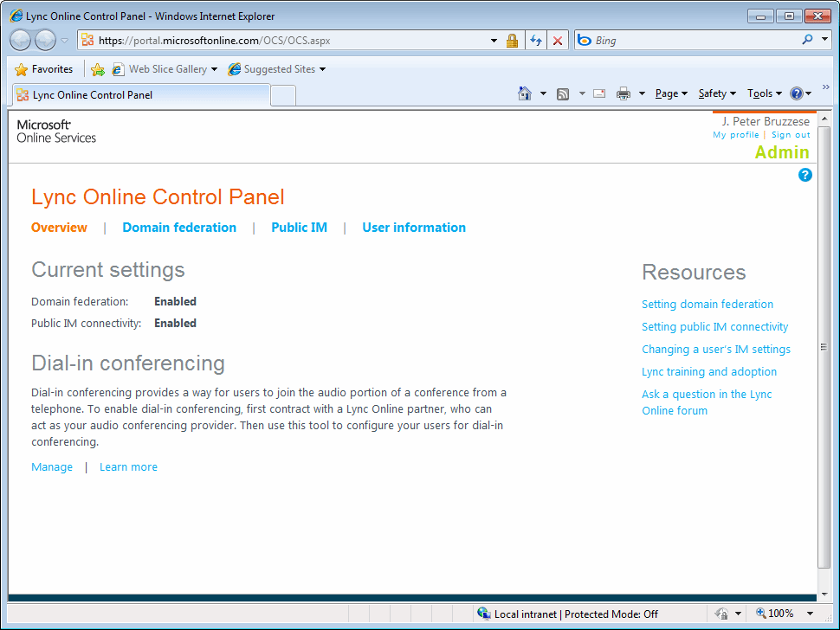
Task: Click the status bar security settings icon
Action: [722, 614]
